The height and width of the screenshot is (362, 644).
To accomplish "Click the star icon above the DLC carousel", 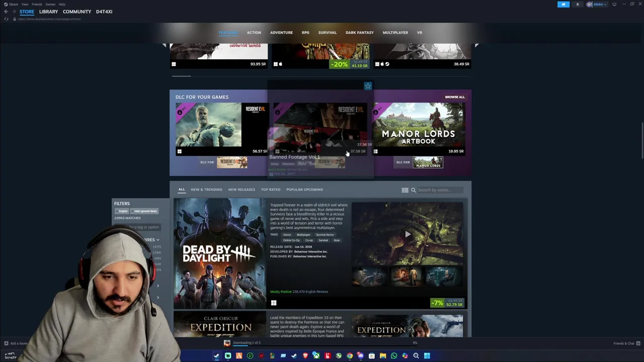I will click(x=368, y=86).
